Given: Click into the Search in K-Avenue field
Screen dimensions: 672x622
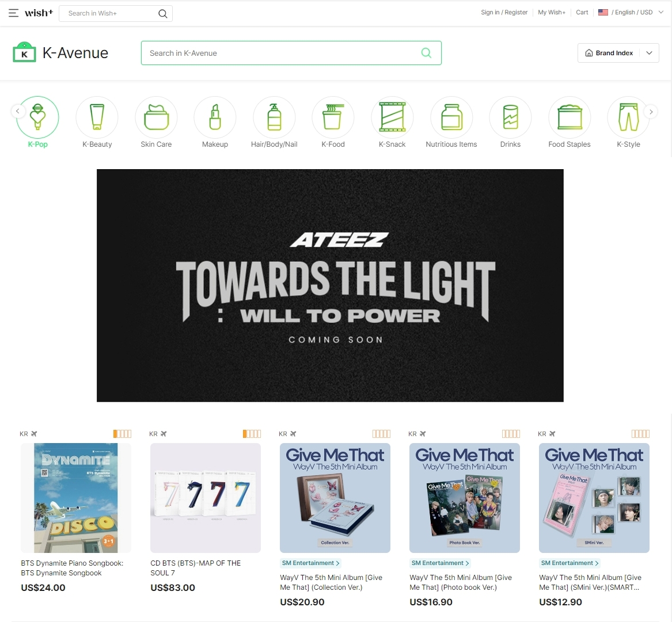Looking at the screenshot, I should click(x=282, y=53).
